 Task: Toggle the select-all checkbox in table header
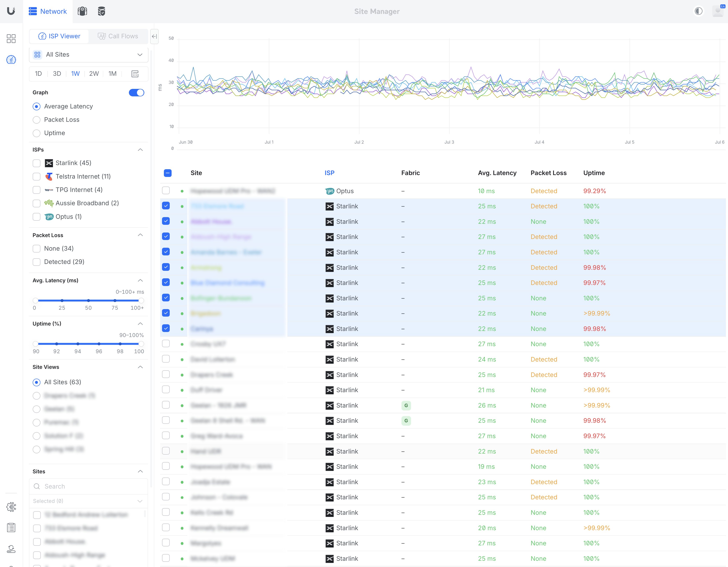pyautogui.click(x=168, y=173)
